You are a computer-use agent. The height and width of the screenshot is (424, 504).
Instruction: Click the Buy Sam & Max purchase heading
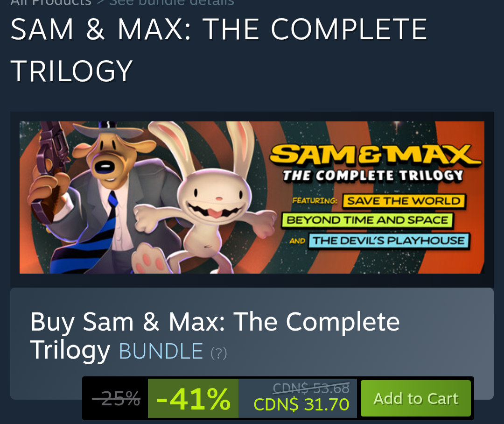click(x=215, y=336)
